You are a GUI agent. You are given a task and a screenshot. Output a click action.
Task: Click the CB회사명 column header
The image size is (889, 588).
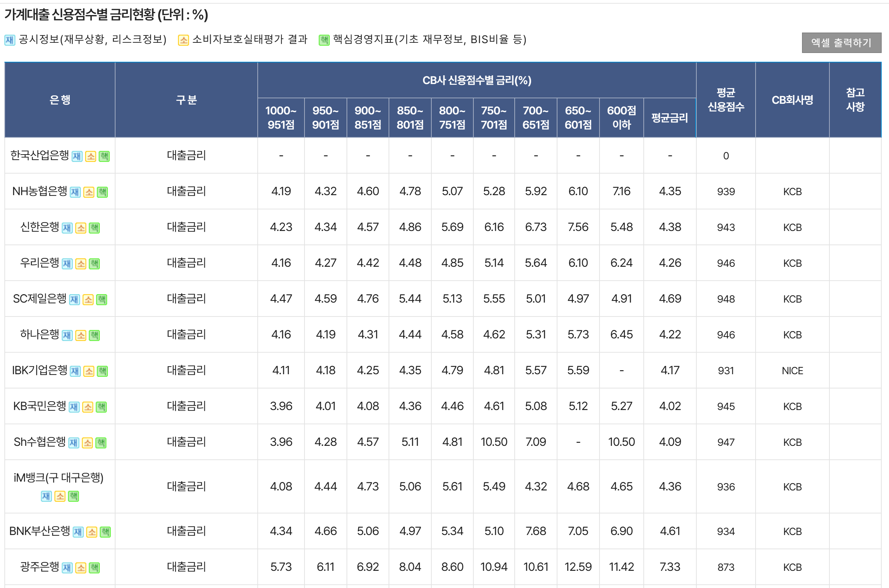point(792,100)
